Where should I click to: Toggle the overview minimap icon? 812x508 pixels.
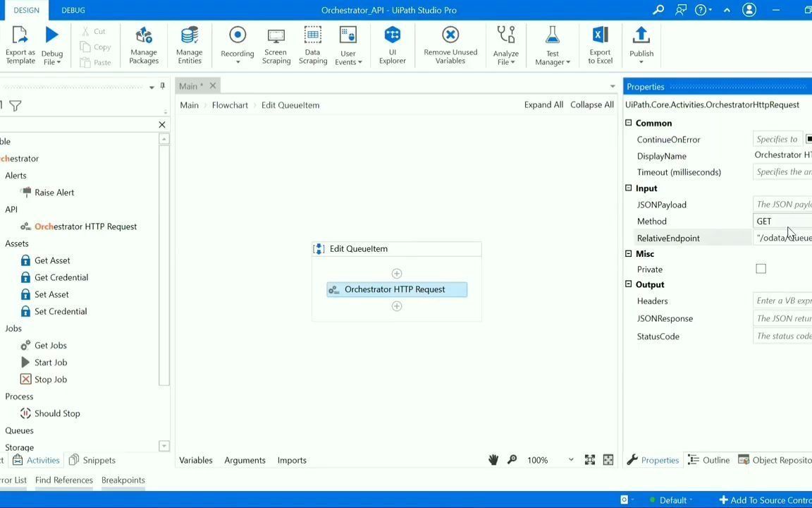click(x=608, y=460)
